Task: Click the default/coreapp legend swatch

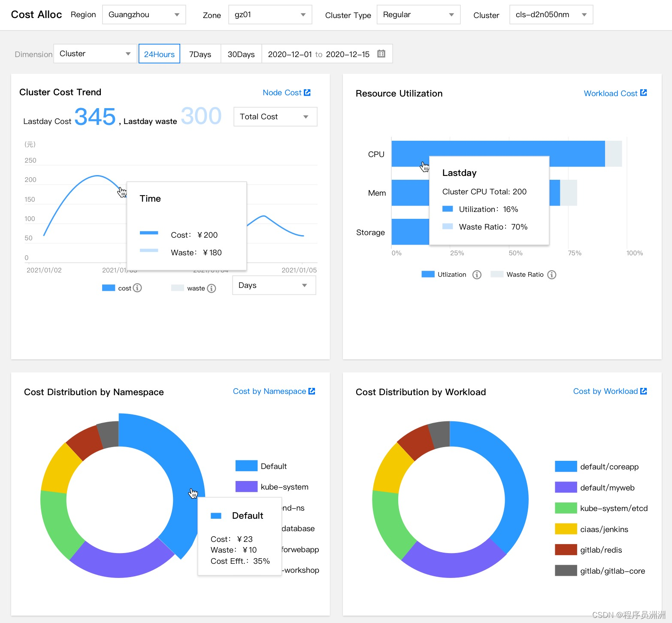Action: tap(566, 466)
